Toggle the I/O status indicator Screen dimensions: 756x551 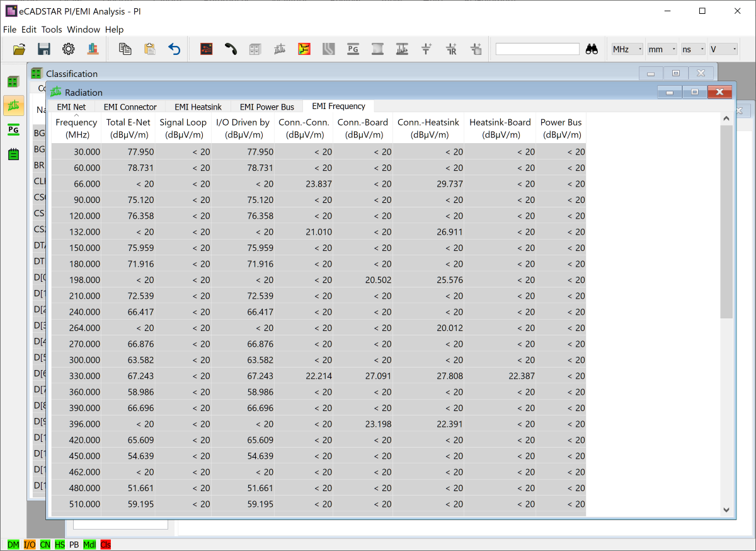pos(30,545)
